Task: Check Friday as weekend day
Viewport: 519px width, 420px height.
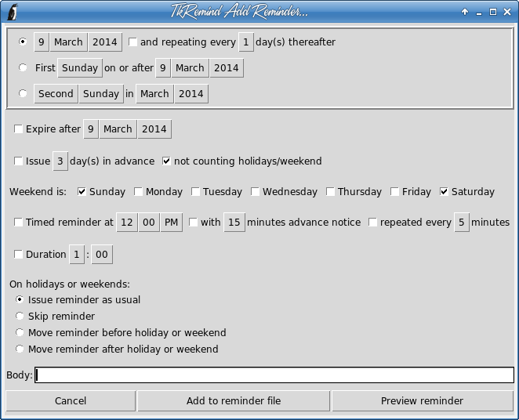Action: coord(394,191)
